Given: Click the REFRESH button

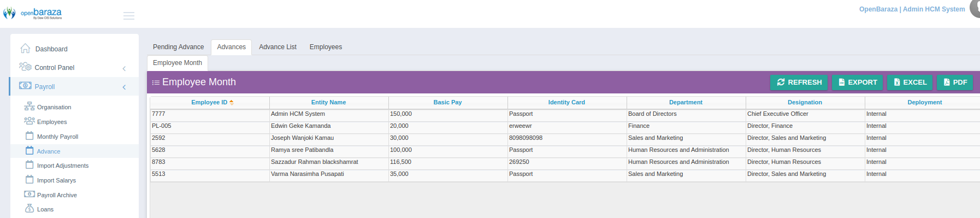Looking at the screenshot, I should 799,83.
